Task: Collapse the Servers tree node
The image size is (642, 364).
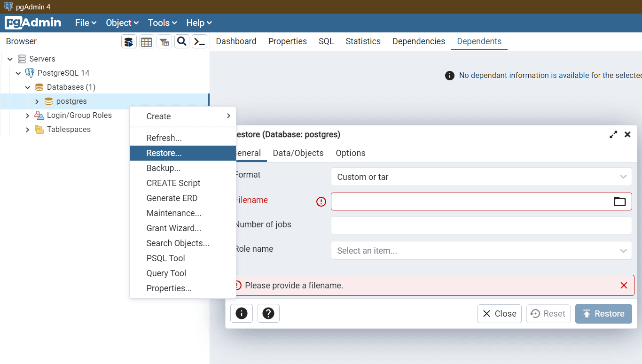Action: coord(10,59)
